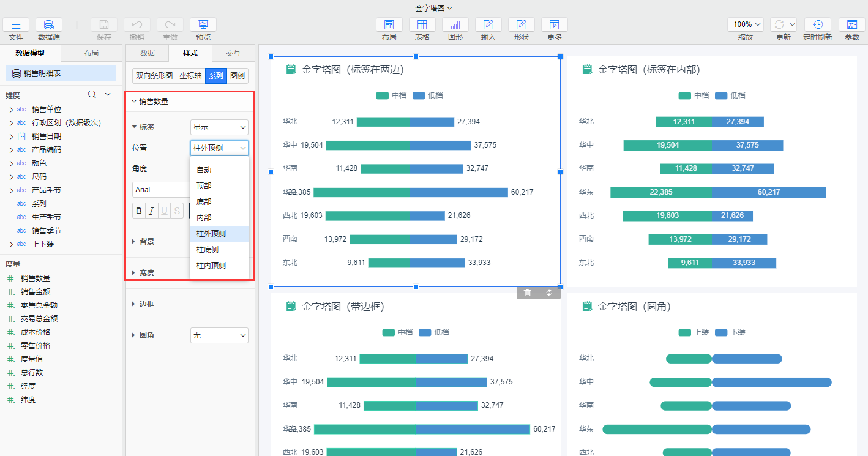
Task: Click the 布局 layout icon in the top toolbar
Action: pyautogui.click(x=389, y=24)
